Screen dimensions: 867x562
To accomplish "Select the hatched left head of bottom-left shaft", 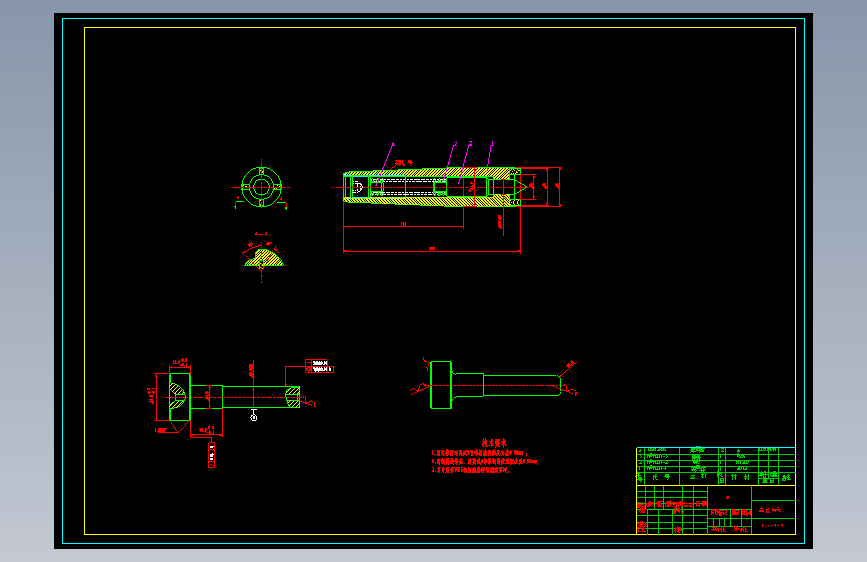I will [179, 397].
